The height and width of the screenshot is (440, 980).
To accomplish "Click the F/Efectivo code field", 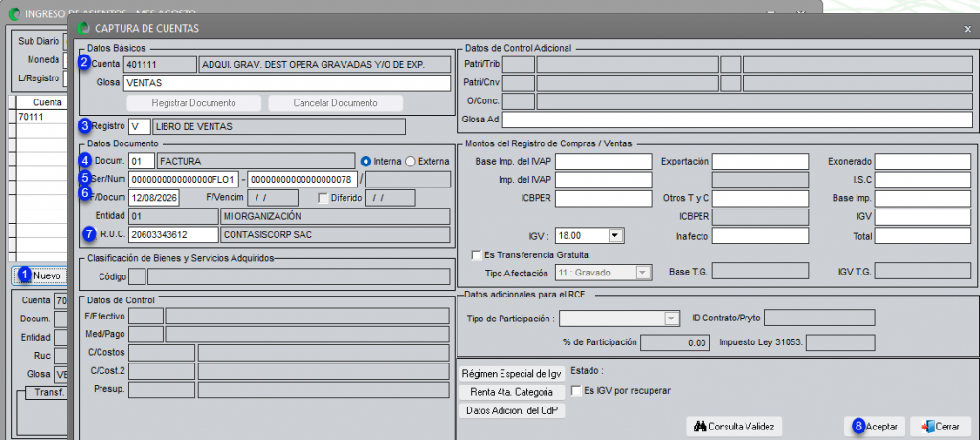I will [145, 317].
